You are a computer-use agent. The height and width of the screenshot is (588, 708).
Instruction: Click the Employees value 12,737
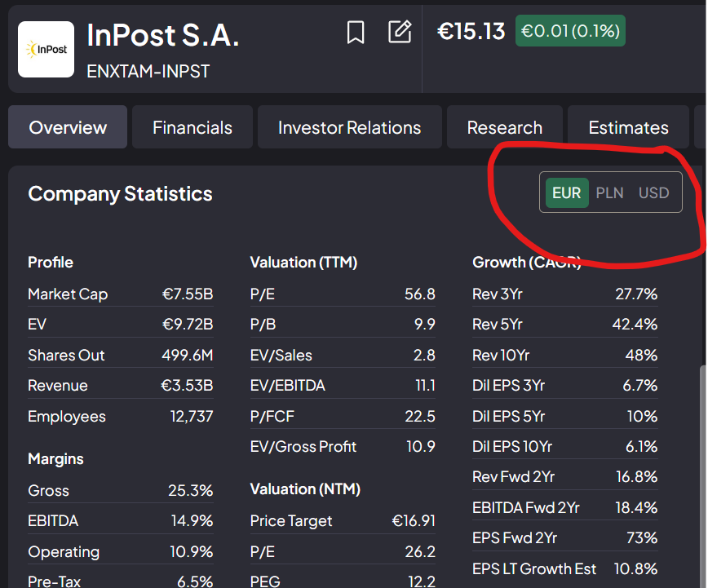(x=192, y=416)
